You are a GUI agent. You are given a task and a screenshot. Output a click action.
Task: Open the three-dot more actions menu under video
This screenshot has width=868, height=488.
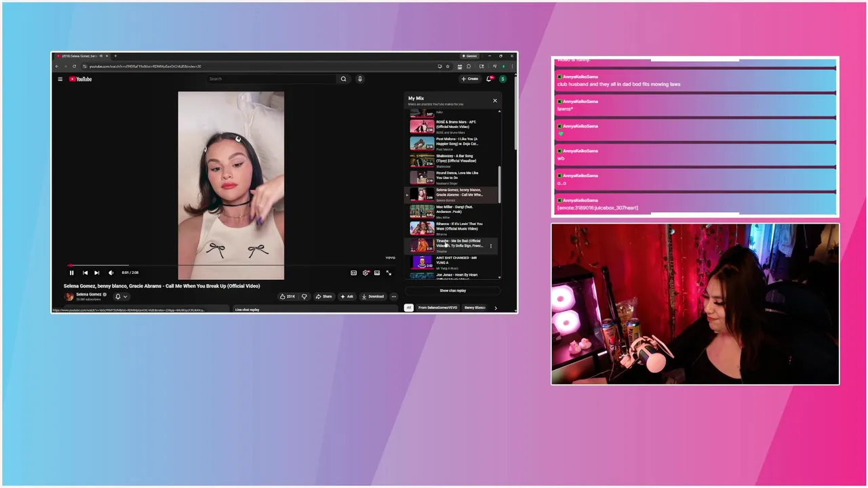coord(393,296)
